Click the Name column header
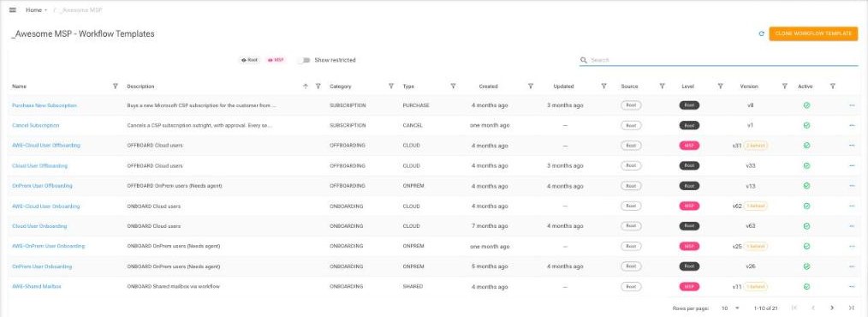 (20, 87)
